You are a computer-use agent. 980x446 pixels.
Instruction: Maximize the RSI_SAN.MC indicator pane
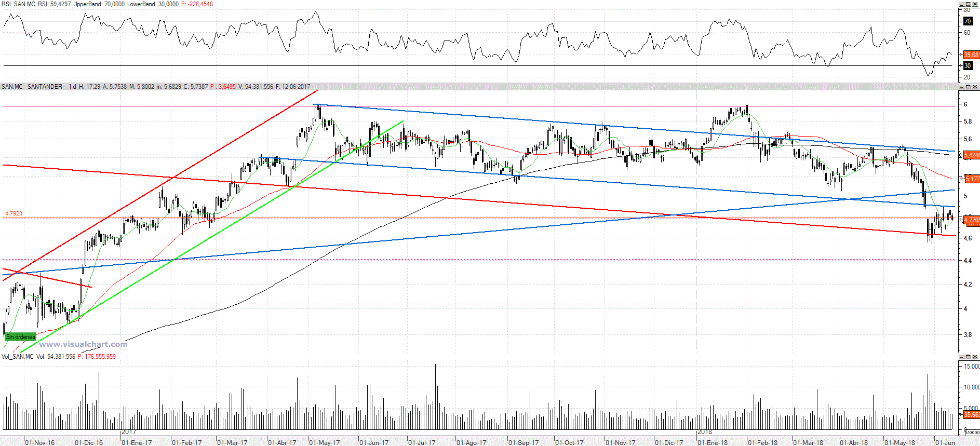pyautogui.click(x=968, y=4)
